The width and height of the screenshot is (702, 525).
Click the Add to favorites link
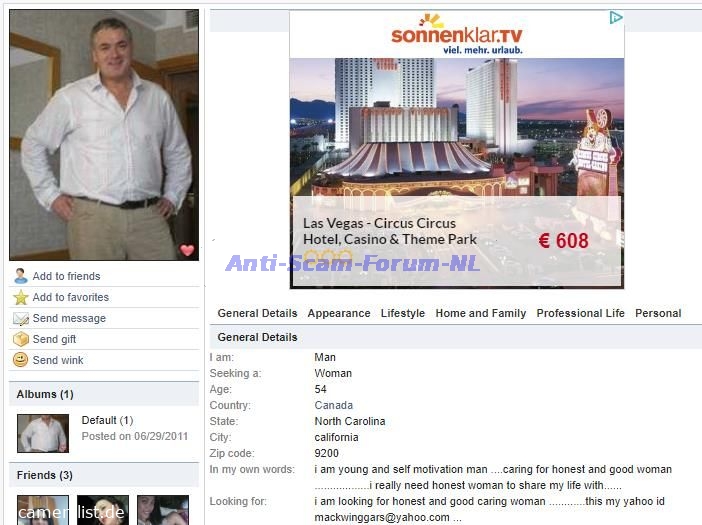71,297
